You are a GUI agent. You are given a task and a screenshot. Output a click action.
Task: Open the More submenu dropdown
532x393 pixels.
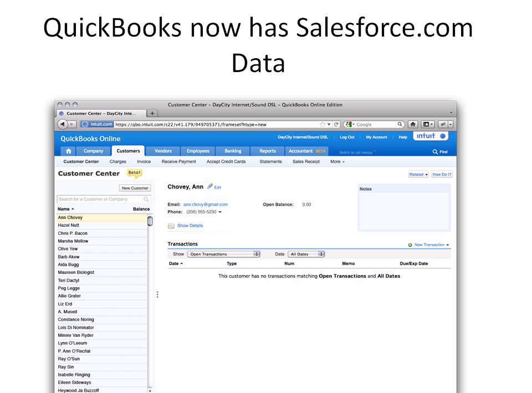337,161
